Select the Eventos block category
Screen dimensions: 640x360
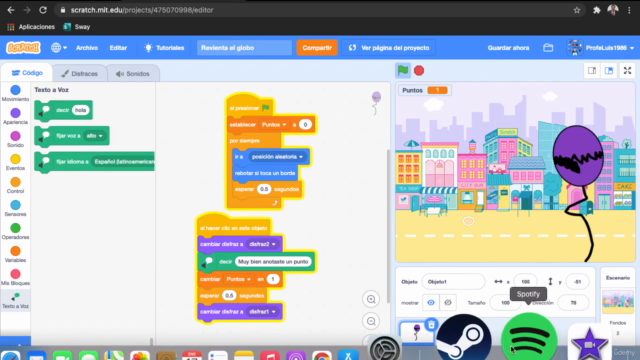pos(15,162)
